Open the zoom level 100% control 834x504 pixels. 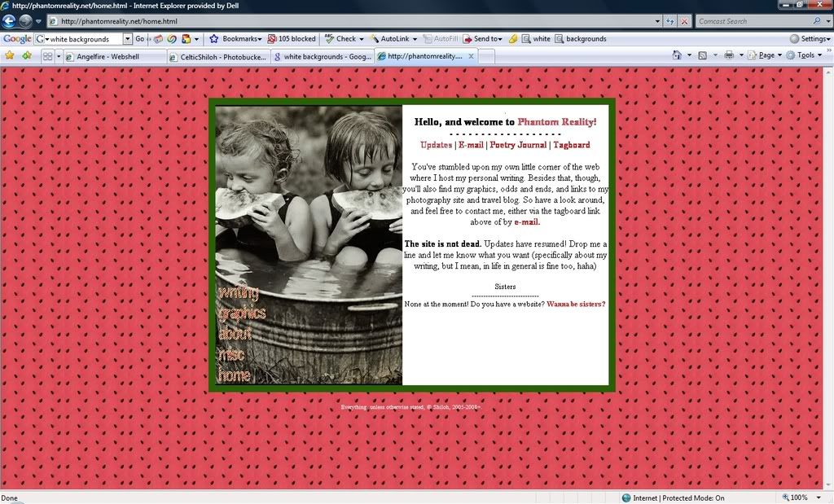tap(802, 497)
